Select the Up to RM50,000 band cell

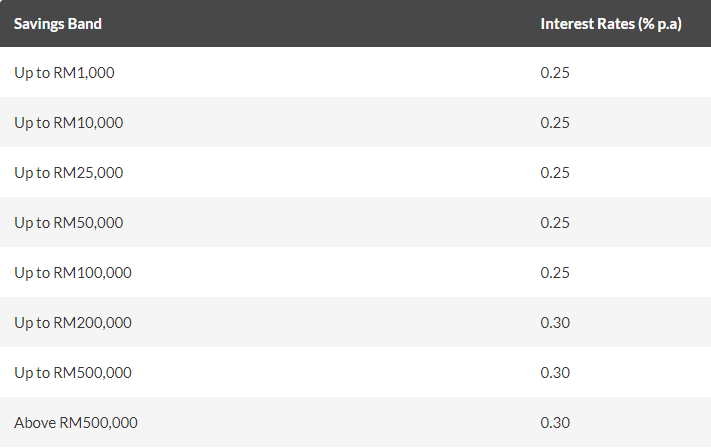[x=69, y=222]
